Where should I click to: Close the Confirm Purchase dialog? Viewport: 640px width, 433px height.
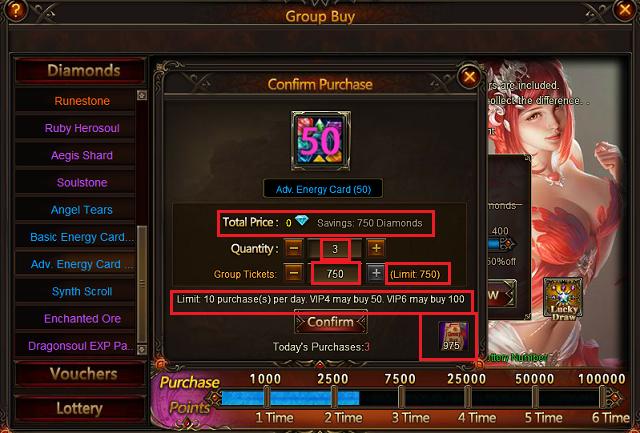coord(469,76)
